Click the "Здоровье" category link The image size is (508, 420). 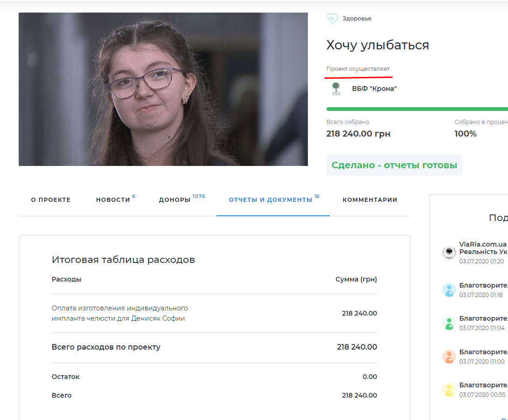(x=357, y=19)
